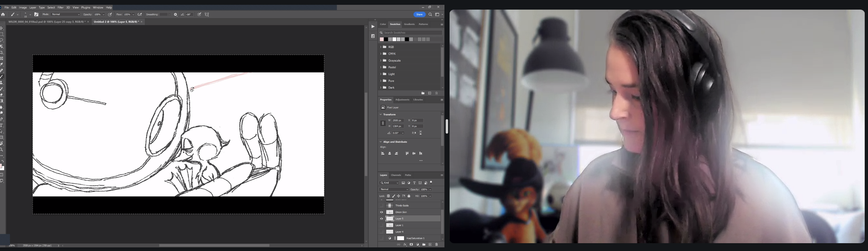Click the white swatch in recent swatches
This screenshot has height=251, width=868.
tap(394, 39)
